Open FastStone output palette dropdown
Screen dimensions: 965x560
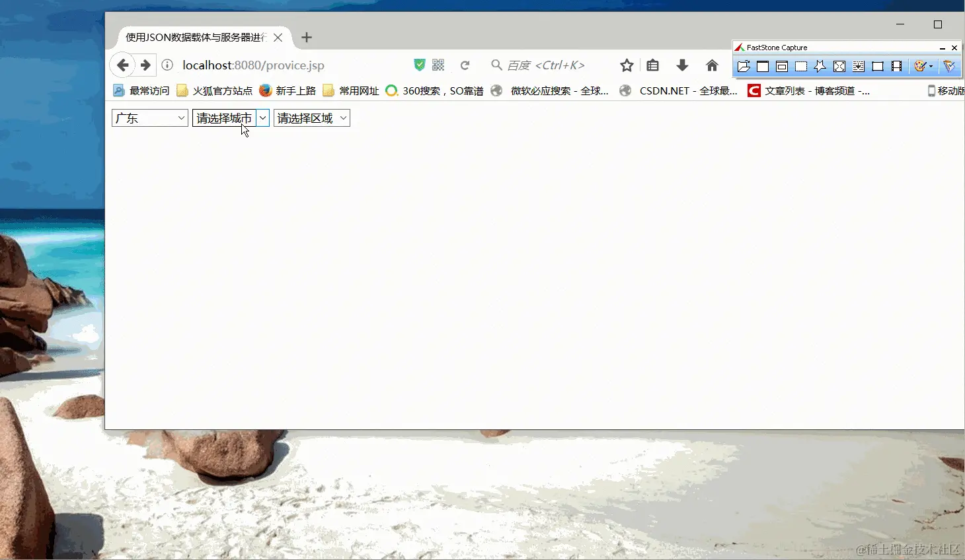click(923, 66)
